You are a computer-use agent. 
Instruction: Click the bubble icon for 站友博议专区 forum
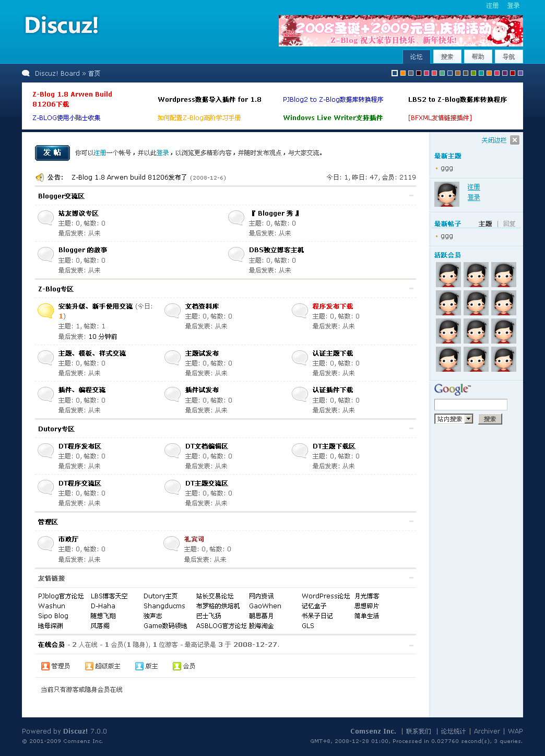[46, 218]
